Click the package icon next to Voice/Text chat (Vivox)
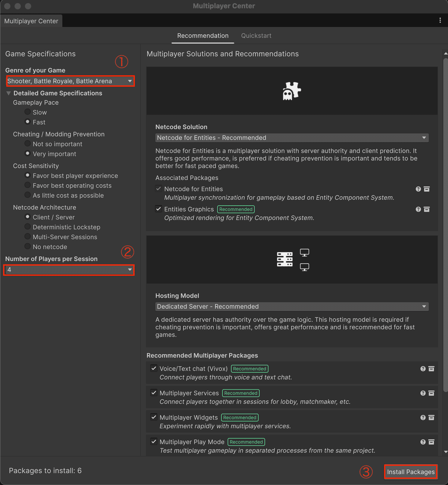Screen dimensions: 448x485 [431, 368]
